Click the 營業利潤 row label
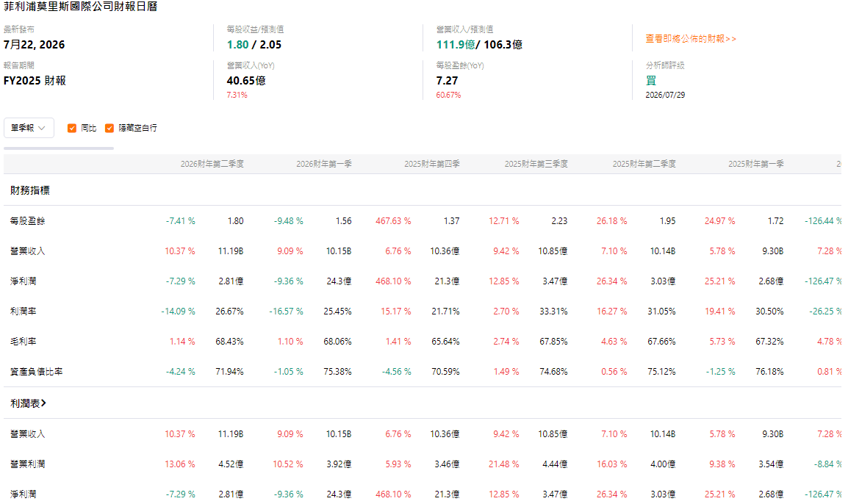This screenshot has width=848, height=504. click(28, 464)
